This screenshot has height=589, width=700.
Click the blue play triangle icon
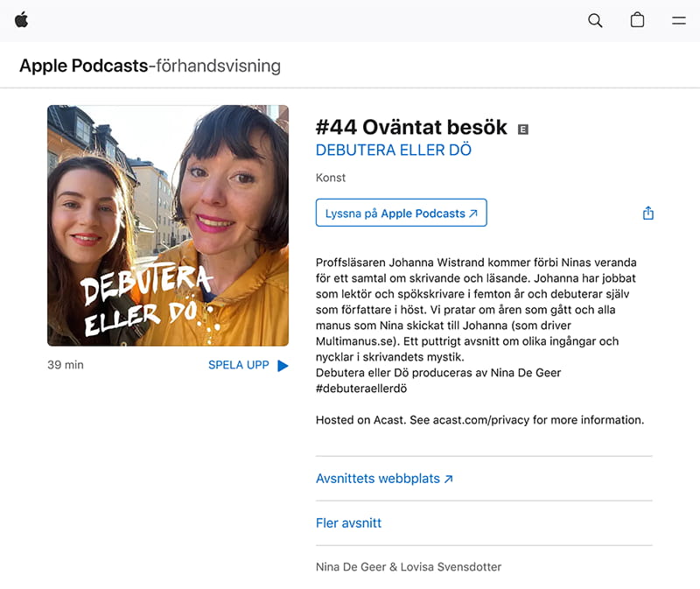point(283,366)
